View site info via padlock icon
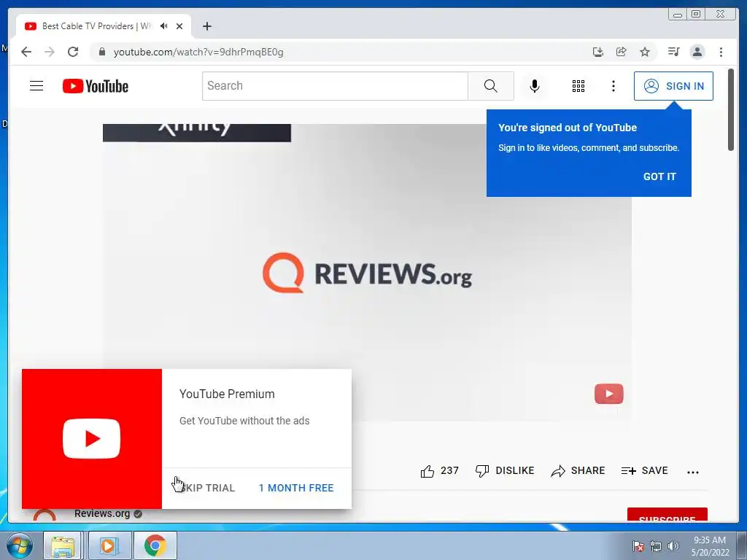Screen dimensions: 747x560 tap(102, 52)
